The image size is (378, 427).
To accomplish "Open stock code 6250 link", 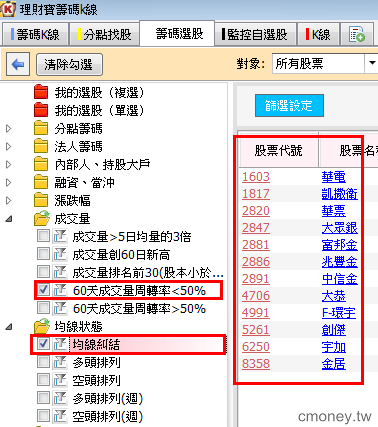I will [x=256, y=347].
